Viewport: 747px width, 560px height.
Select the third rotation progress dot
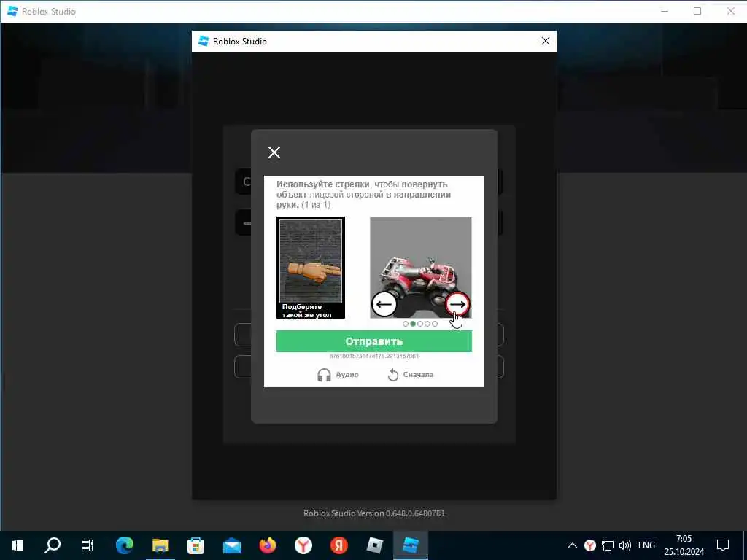tap(420, 324)
